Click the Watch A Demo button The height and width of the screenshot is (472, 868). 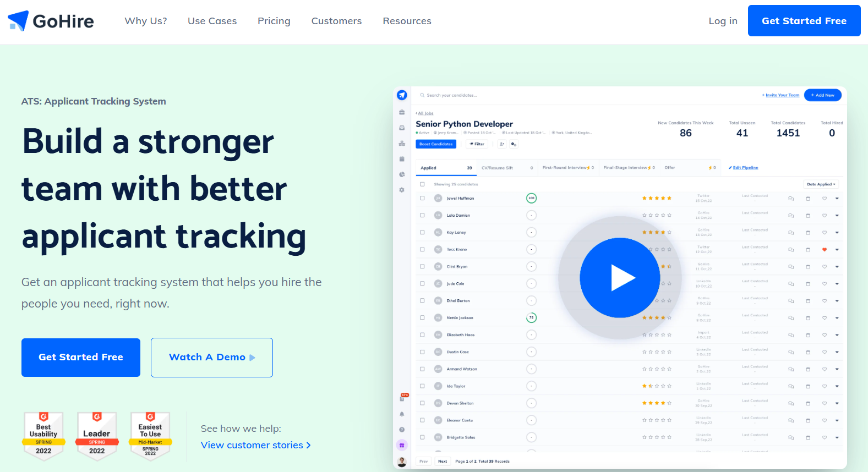pyautogui.click(x=212, y=358)
